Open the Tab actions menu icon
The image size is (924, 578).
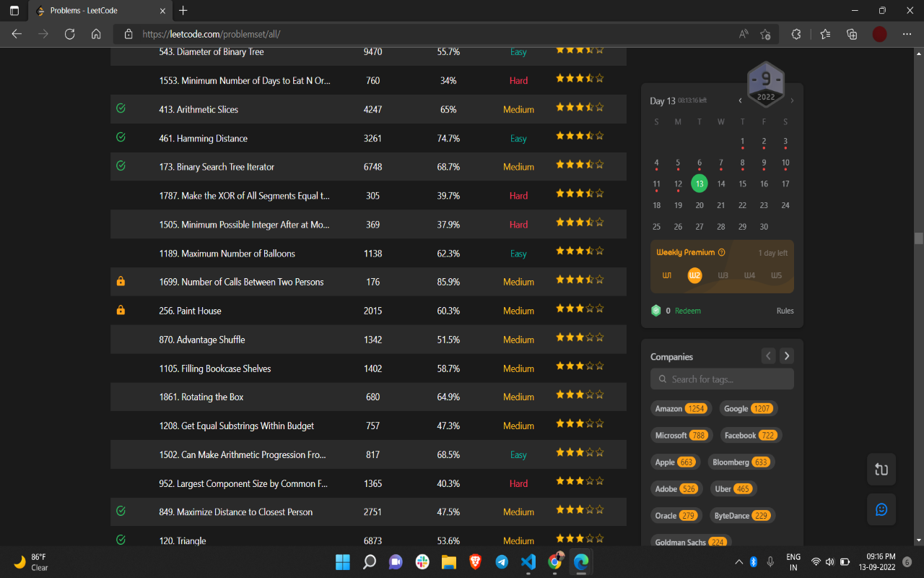tap(14, 11)
